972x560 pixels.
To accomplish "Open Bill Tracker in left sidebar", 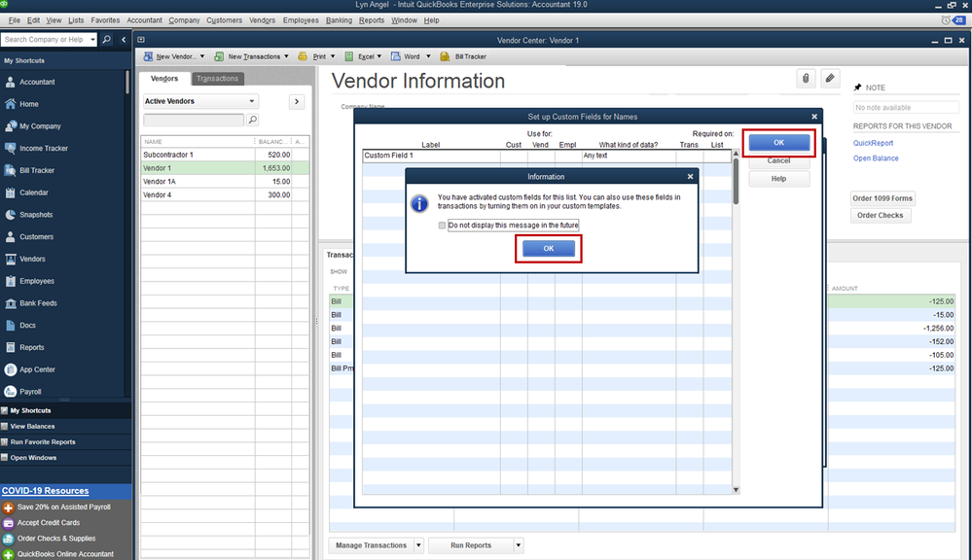I will point(37,170).
